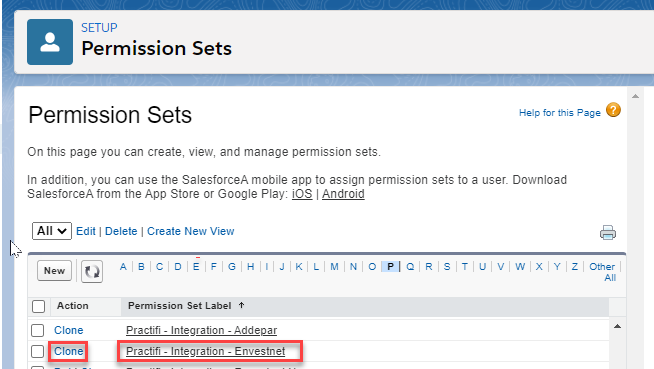Click Create New View link
654x369 pixels.
191,231
